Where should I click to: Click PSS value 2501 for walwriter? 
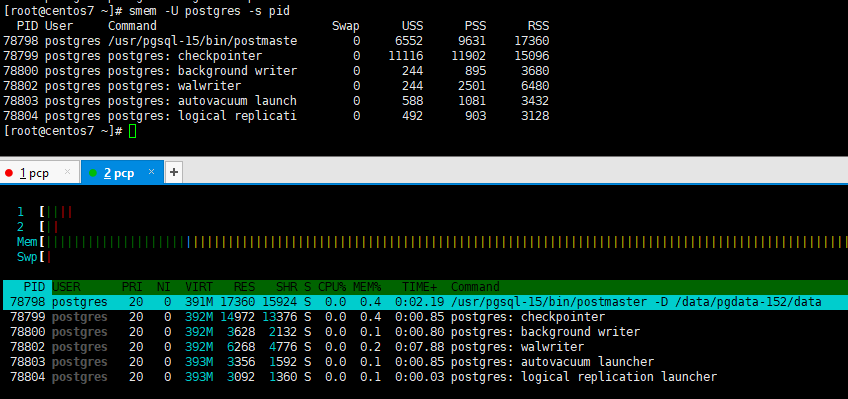pyautogui.click(x=472, y=86)
